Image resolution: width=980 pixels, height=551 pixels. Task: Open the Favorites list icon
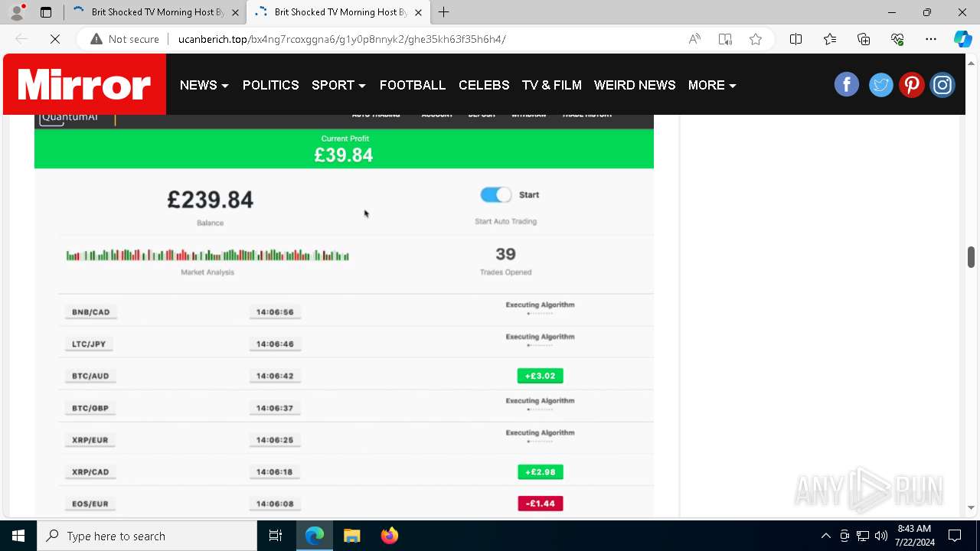point(830,39)
